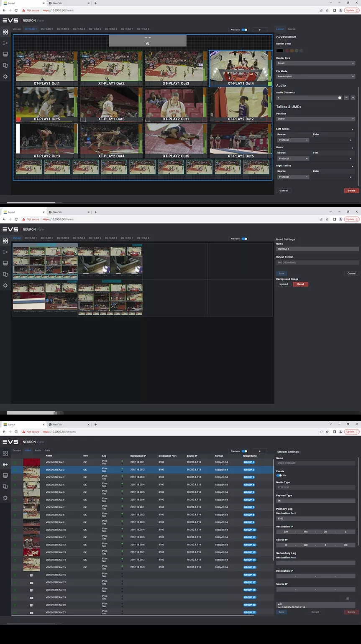The height and width of the screenshot is (644, 361).
Task: Open the Border Size dropdown set to Small
Action: click(x=315, y=64)
